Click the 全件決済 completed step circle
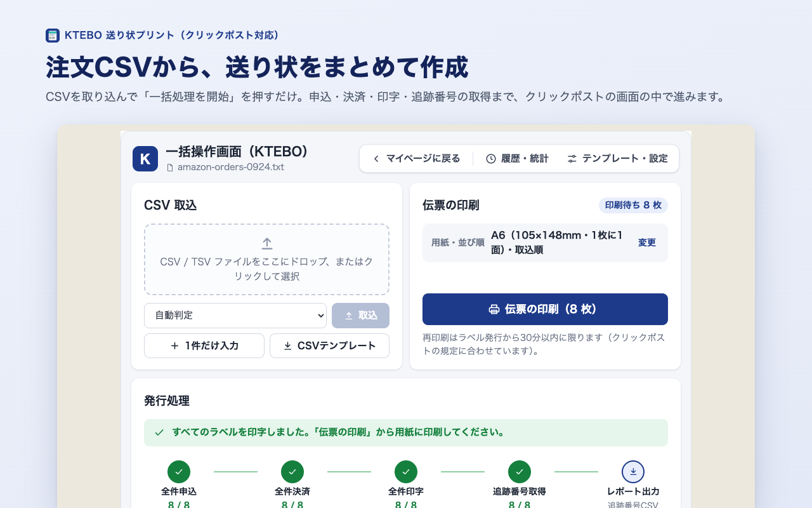Screen dimensions: 812x508 click(x=292, y=472)
